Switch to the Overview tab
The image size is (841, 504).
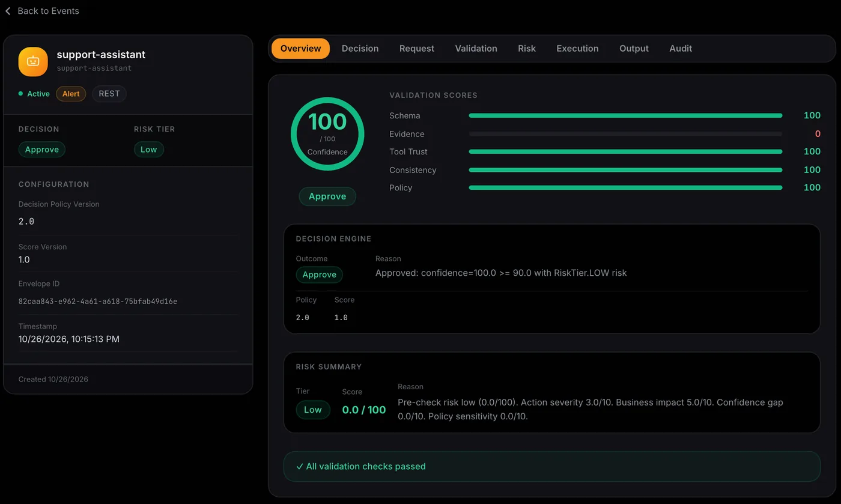[300, 49]
